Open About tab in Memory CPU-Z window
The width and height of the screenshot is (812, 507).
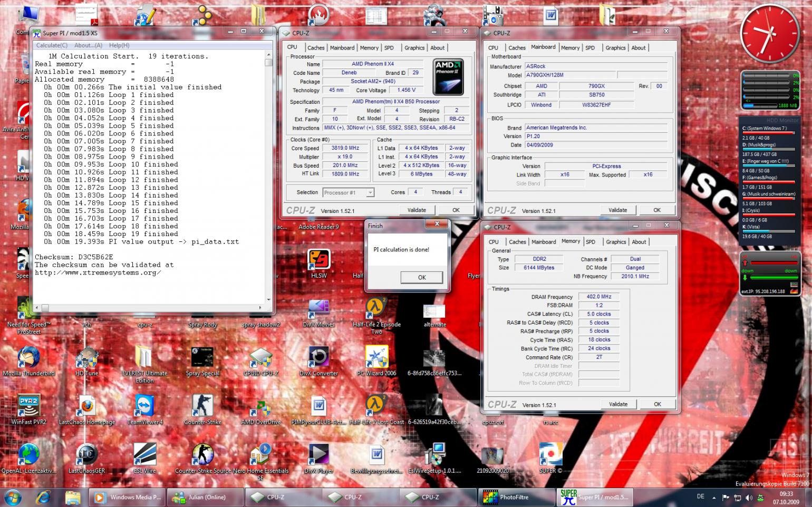(639, 242)
